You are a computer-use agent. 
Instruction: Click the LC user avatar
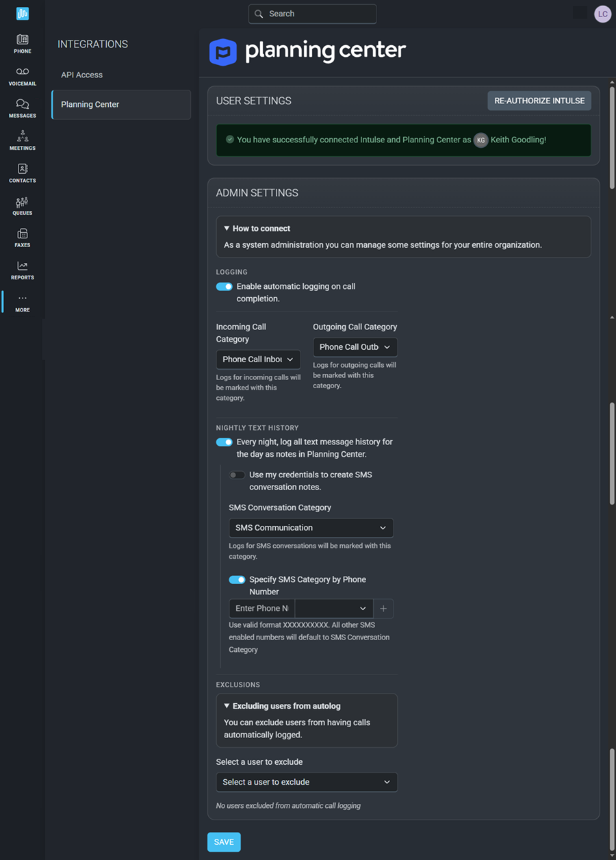click(602, 14)
